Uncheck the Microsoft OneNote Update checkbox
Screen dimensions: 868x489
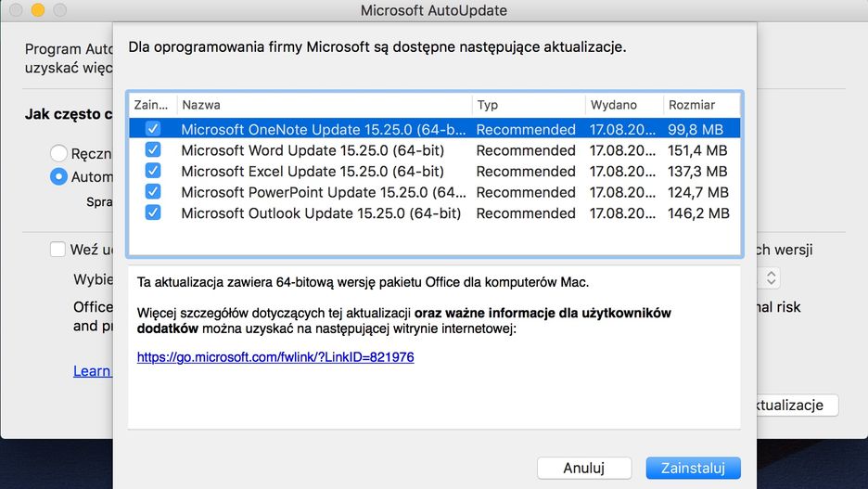153,129
